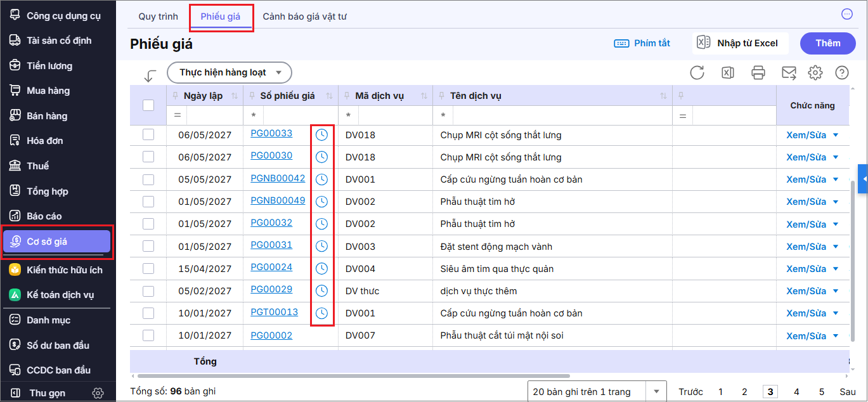
Task: Switch to the Phiếu giá tab
Action: coord(221,16)
